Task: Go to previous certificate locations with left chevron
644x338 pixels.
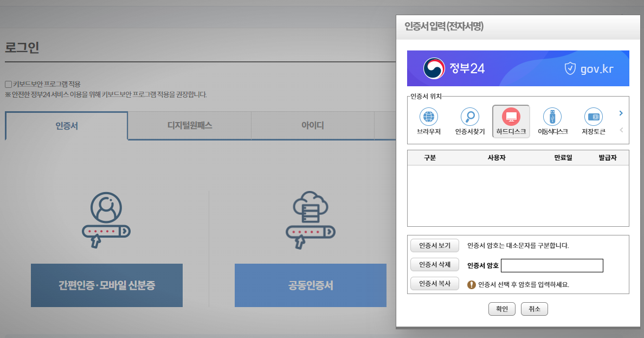Action: tap(621, 130)
